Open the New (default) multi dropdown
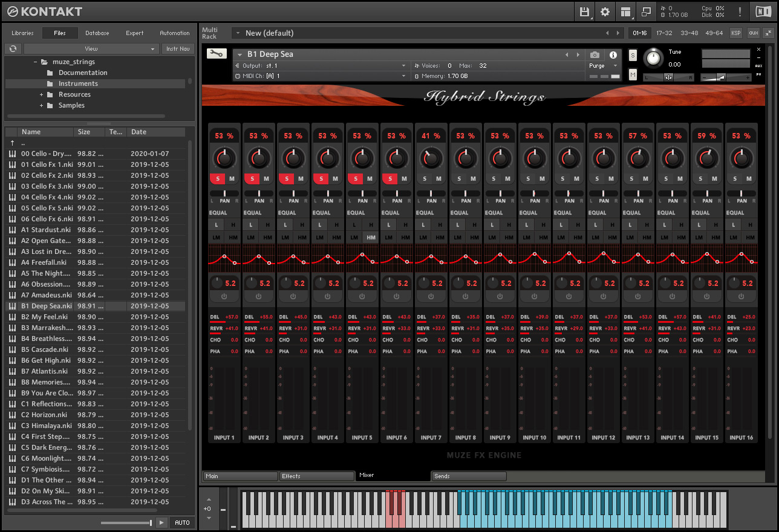 (x=417, y=33)
